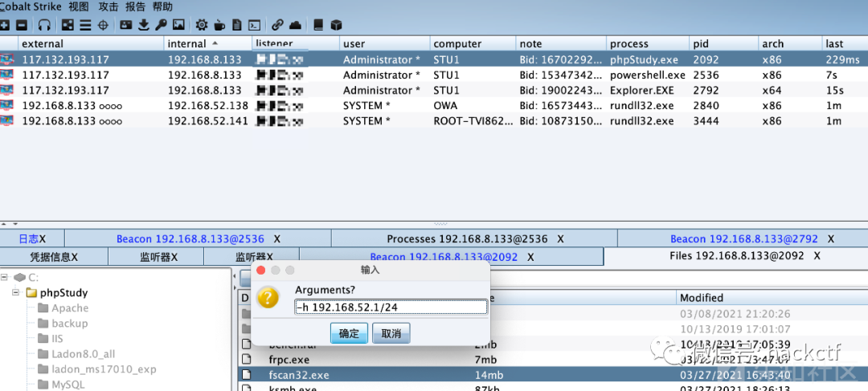Click the Connect to team server plus icon
The width and height of the screenshot is (868, 391).
(5, 25)
